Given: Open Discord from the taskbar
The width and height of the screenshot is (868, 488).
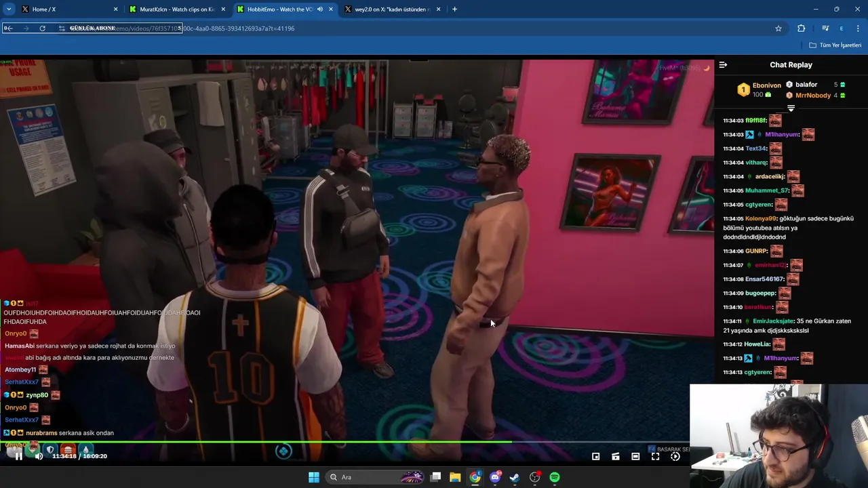Looking at the screenshot, I should click(x=495, y=477).
